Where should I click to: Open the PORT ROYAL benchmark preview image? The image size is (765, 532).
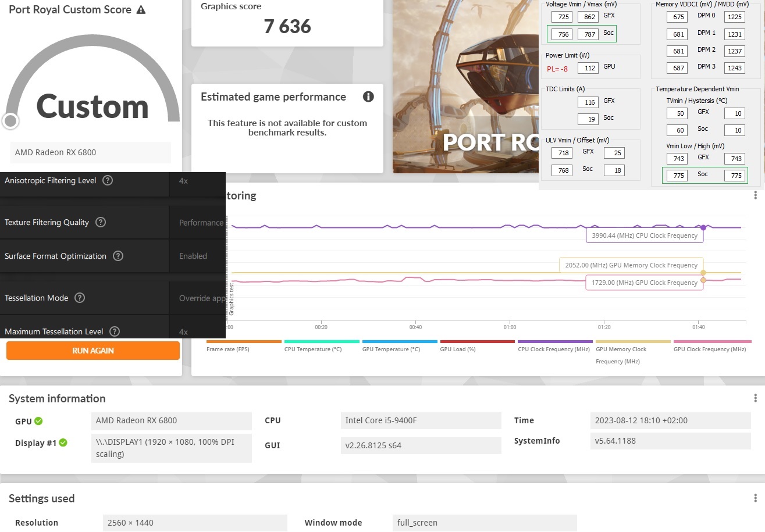(465, 86)
